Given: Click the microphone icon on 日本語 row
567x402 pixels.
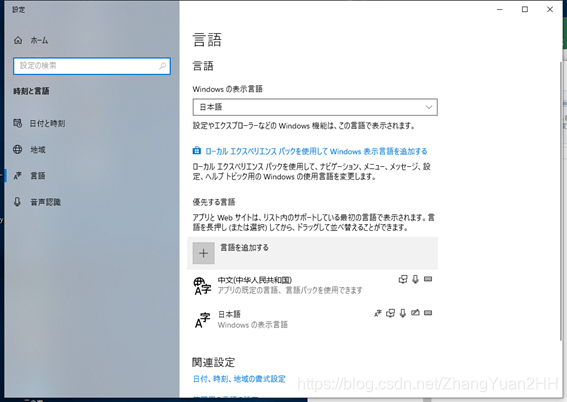Looking at the screenshot, I should (x=403, y=313).
